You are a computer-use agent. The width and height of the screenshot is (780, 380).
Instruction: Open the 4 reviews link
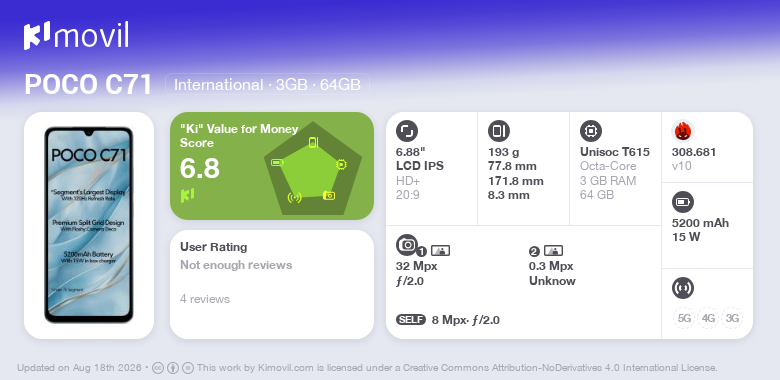point(205,299)
